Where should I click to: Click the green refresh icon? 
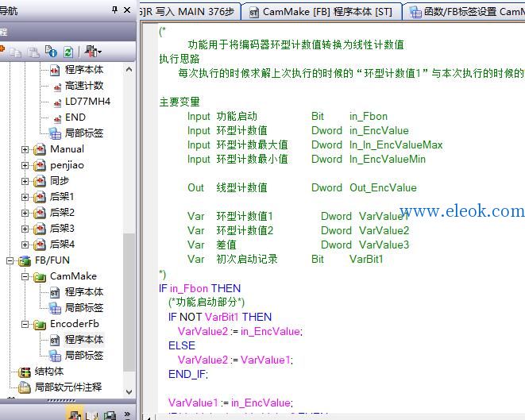(x=68, y=52)
